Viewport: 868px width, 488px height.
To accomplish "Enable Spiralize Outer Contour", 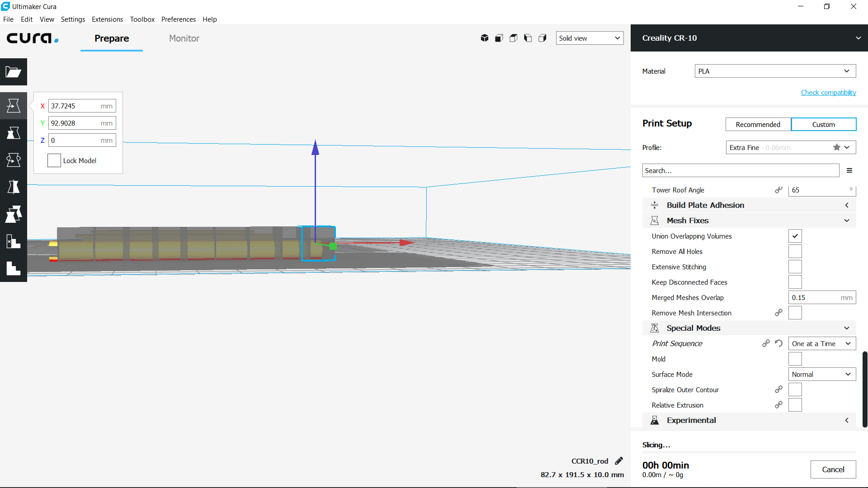I will [795, 389].
